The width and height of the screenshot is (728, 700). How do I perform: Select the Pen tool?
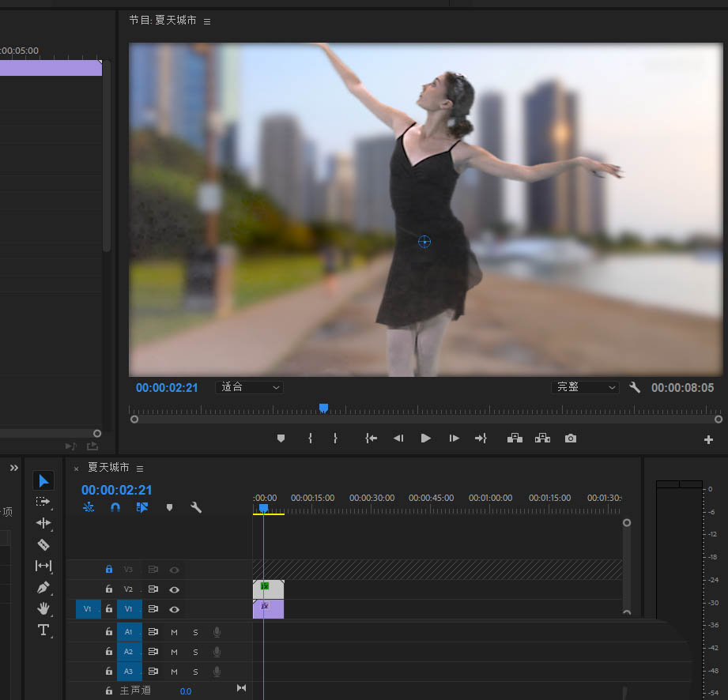pos(43,588)
